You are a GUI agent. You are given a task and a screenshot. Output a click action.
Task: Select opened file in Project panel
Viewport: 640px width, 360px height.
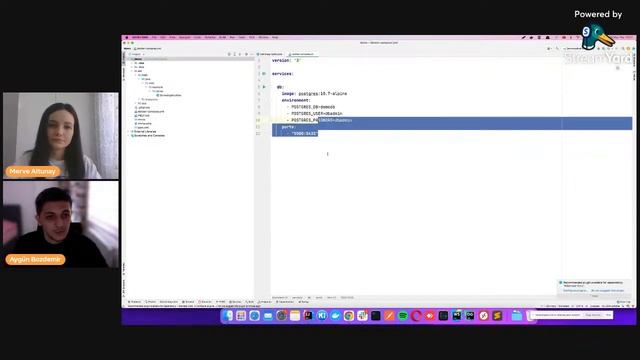click(229, 54)
